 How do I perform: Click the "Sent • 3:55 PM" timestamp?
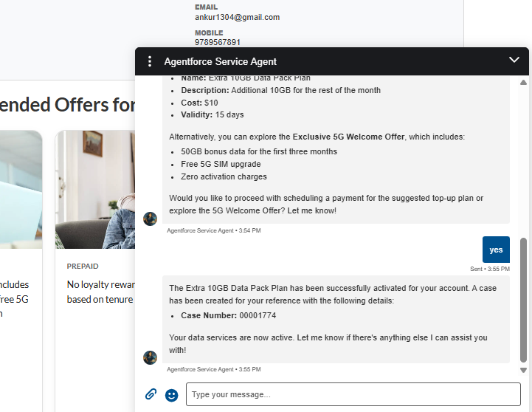click(489, 269)
